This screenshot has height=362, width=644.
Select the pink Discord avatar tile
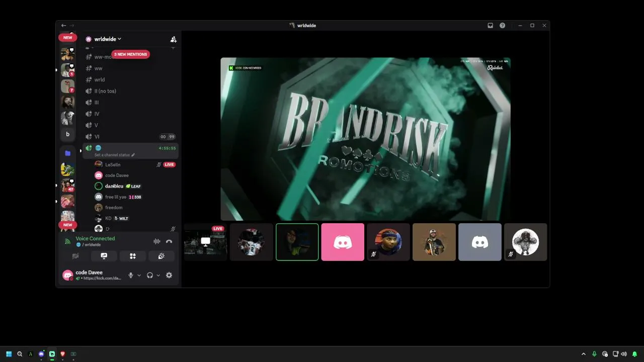click(x=343, y=242)
